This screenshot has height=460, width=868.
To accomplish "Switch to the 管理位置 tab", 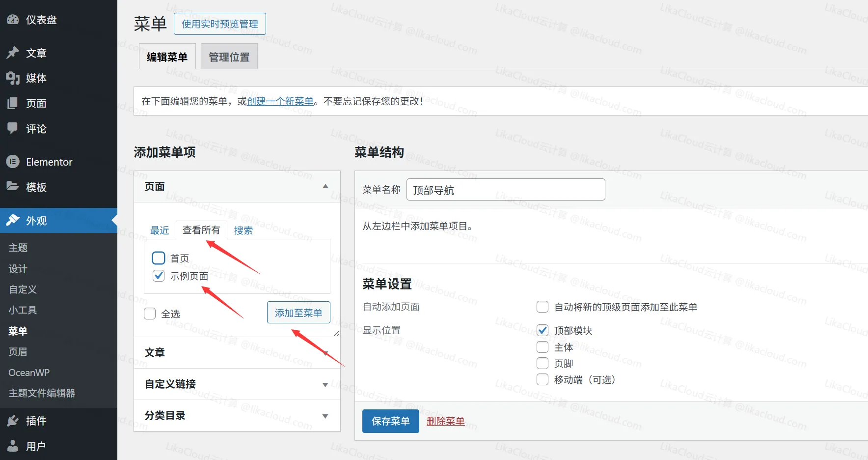I will [228, 56].
